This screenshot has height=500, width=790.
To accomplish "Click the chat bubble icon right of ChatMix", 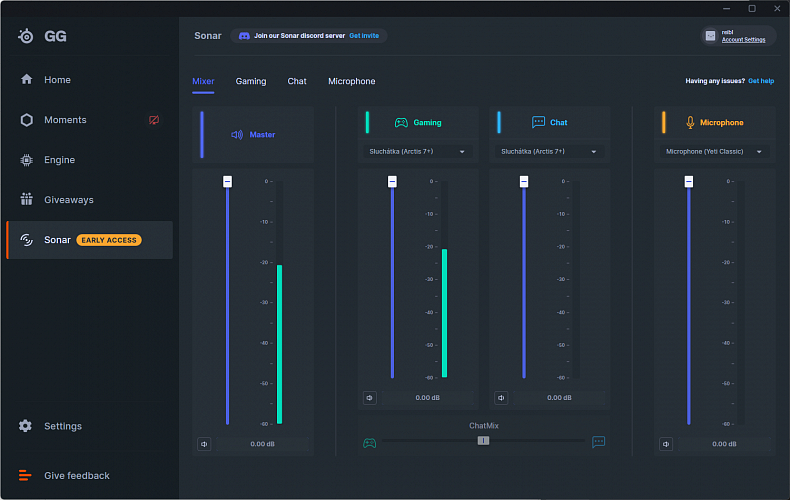I will click(x=599, y=441).
